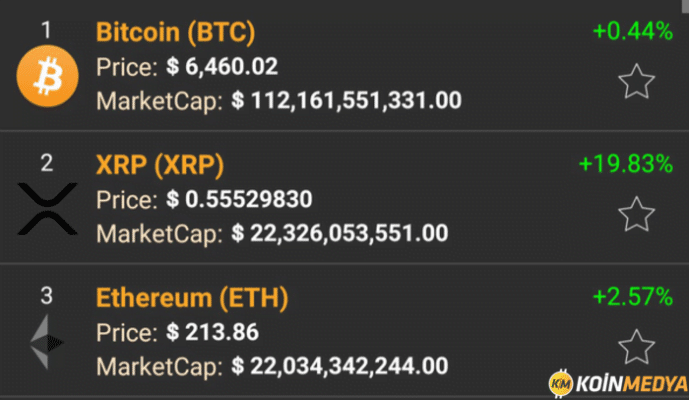Image resolution: width=689 pixels, height=400 pixels.
Task: Click the KoinMedya watermark logo
Action: [617, 382]
